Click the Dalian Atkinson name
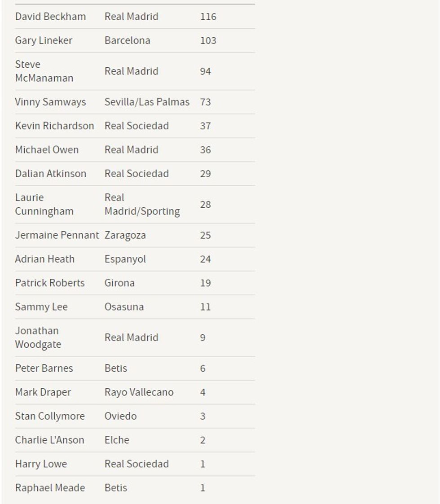The image size is (440, 504). 50,174
